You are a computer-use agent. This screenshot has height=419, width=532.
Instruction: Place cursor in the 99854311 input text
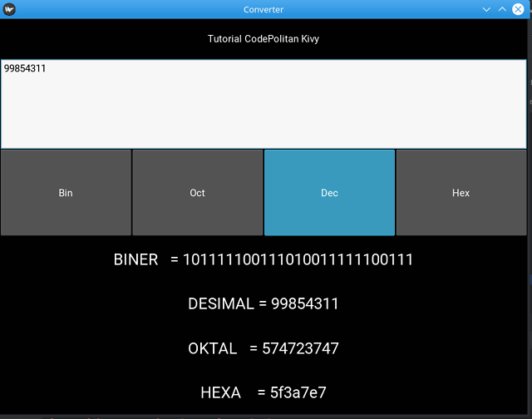[x=25, y=68]
